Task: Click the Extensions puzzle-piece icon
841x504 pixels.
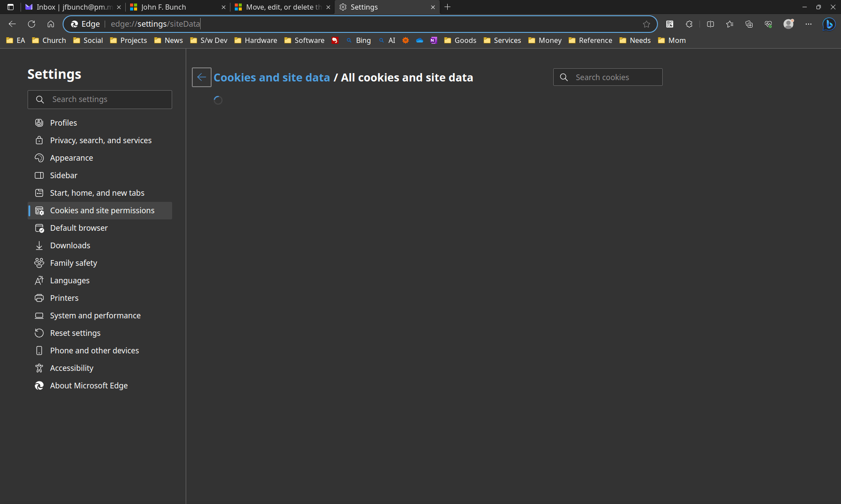Action: point(689,24)
